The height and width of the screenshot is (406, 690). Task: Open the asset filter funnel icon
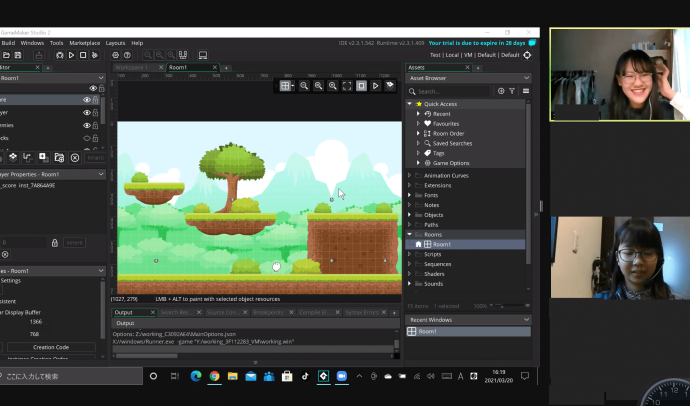(512, 91)
